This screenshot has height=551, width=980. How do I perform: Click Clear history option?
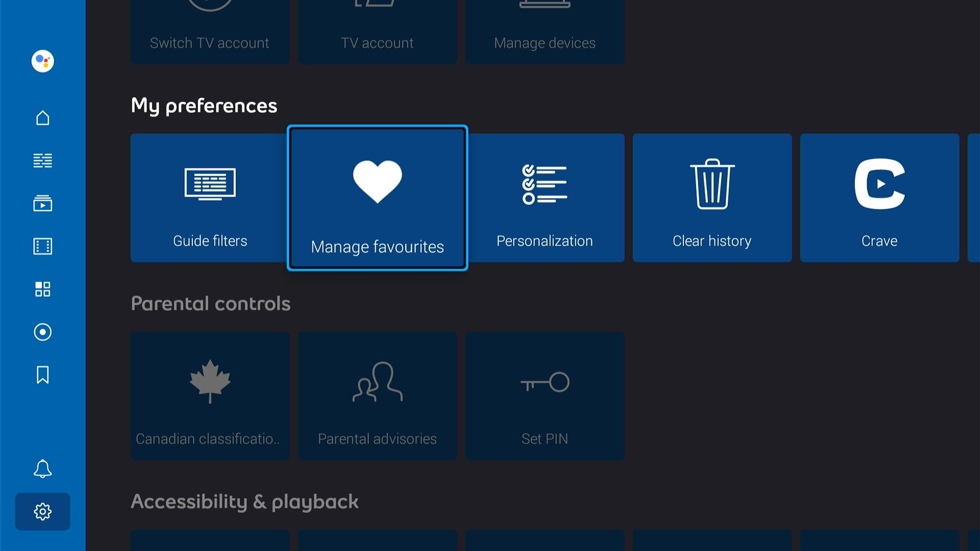[x=712, y=198]
